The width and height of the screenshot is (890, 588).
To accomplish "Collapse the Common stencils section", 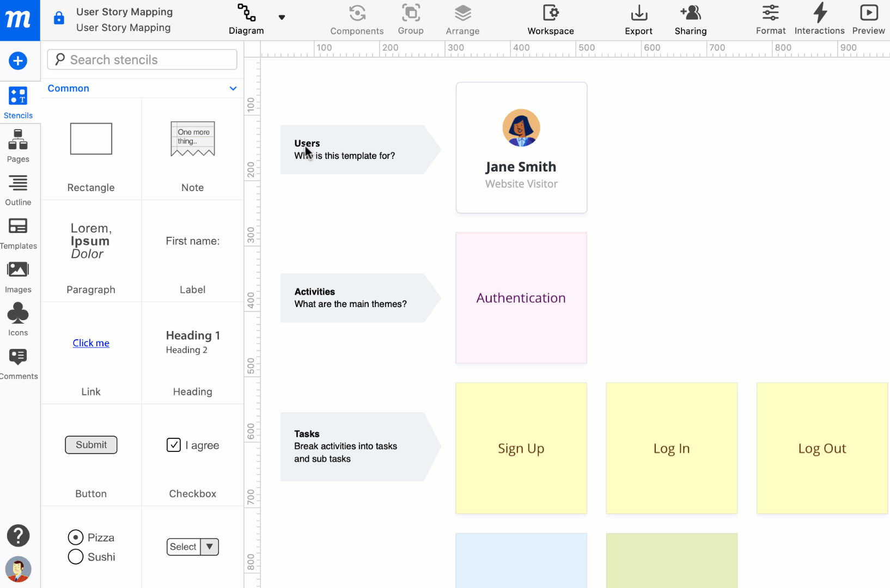I will point(233,88).
